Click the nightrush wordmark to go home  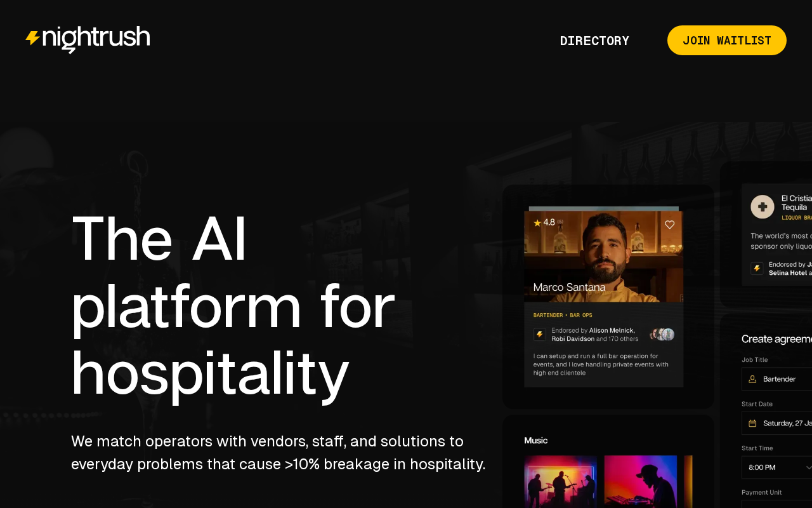click(x=96, y=39)
